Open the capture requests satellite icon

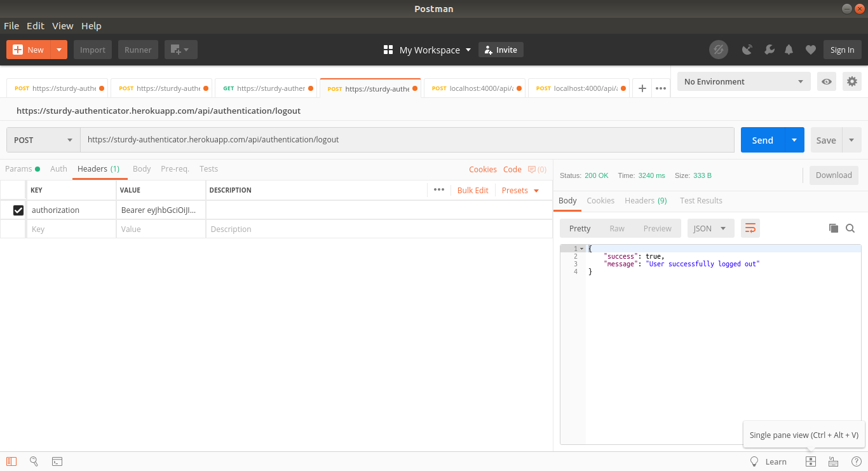coord(748,50)
